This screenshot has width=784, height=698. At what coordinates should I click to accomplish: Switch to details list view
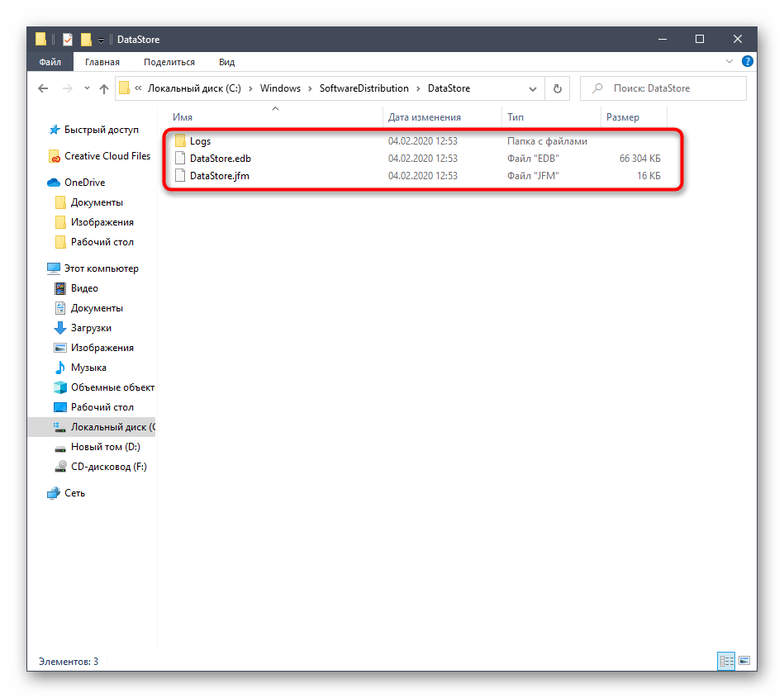point(726,661)
